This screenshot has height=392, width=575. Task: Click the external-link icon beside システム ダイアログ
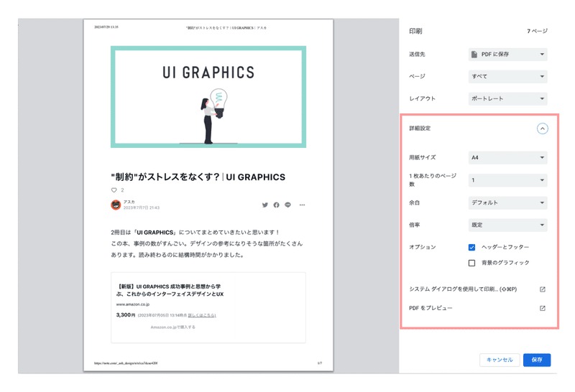point(543,289)
